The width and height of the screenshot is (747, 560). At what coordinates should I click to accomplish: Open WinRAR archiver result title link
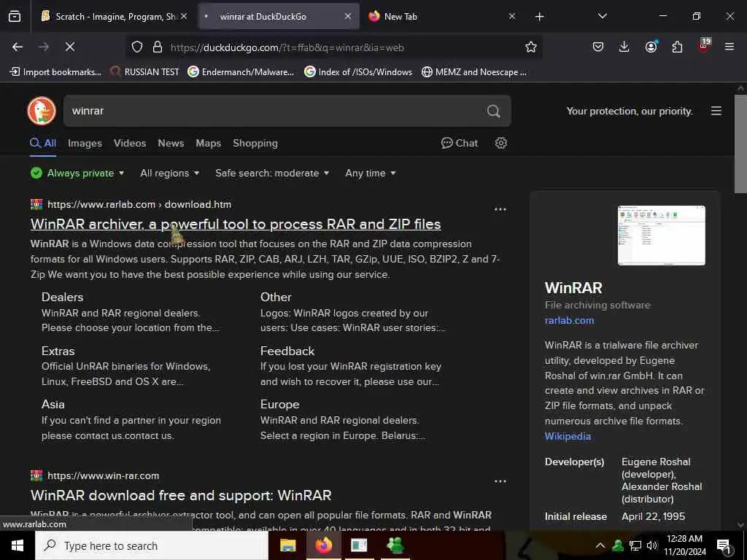[236, 224]
